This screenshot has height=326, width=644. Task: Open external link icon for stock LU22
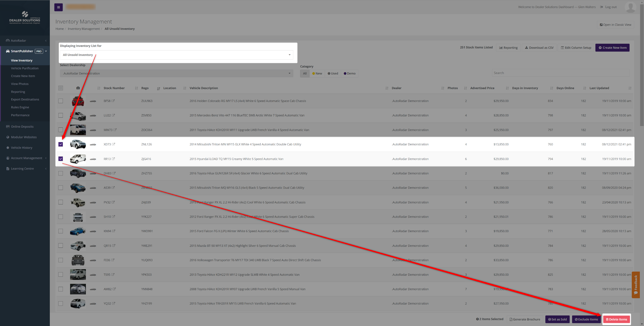[114, 115]
